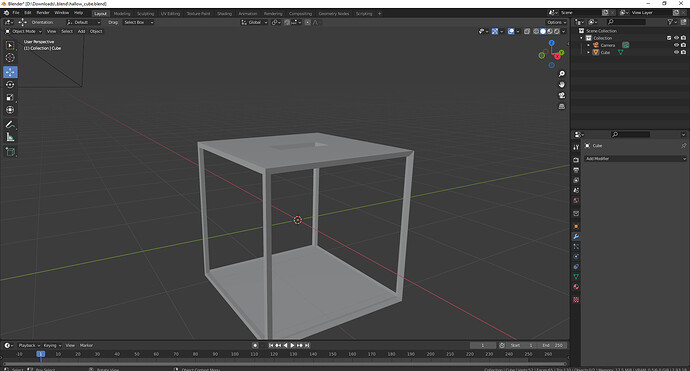Open the Keying menu in timeline

[x=52, y=345]
